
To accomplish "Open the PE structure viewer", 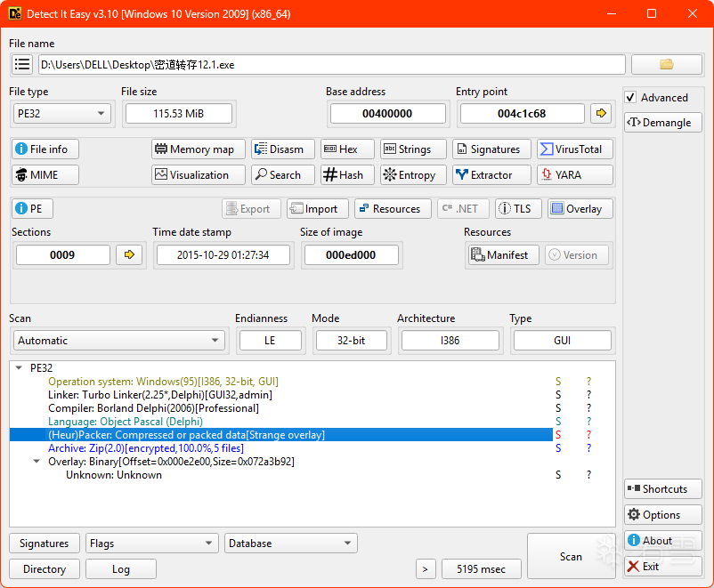I will [32, 209].
